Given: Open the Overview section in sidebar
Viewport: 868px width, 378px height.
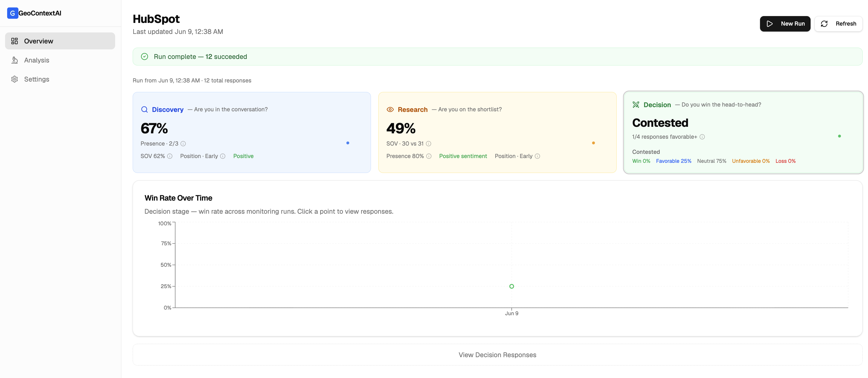Looking at the screenshot, I should [x=60, y=41].
